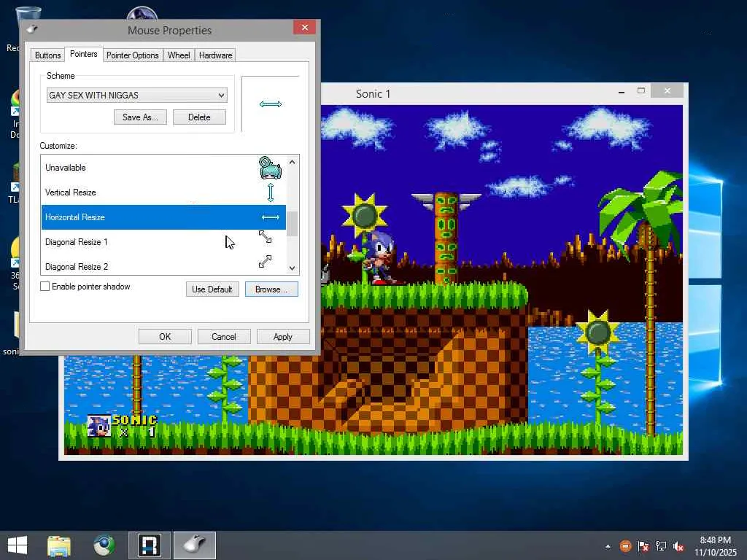Activate the Mouse Properties taskbar button
This screenshot has width=747, height=560.
(x=194, y=545)
